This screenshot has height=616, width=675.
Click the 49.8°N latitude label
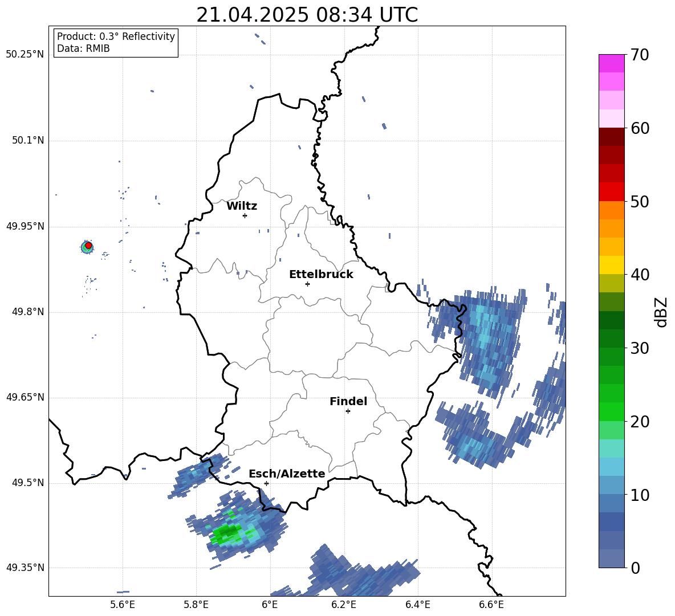(28, 312)
